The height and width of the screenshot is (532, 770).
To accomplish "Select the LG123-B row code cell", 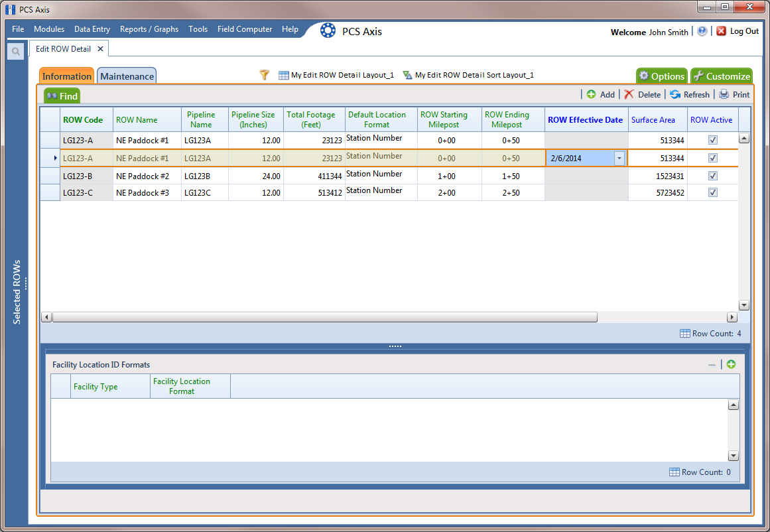I will [x=86, y=176].
